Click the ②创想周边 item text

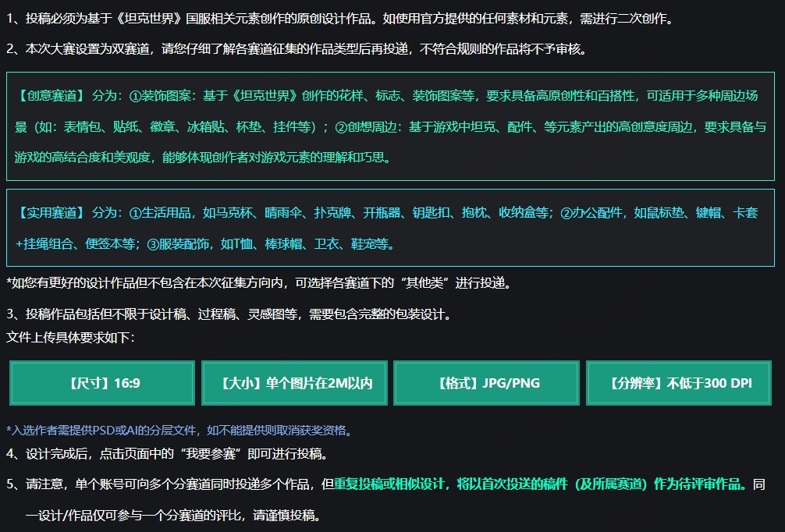point(365,127)
